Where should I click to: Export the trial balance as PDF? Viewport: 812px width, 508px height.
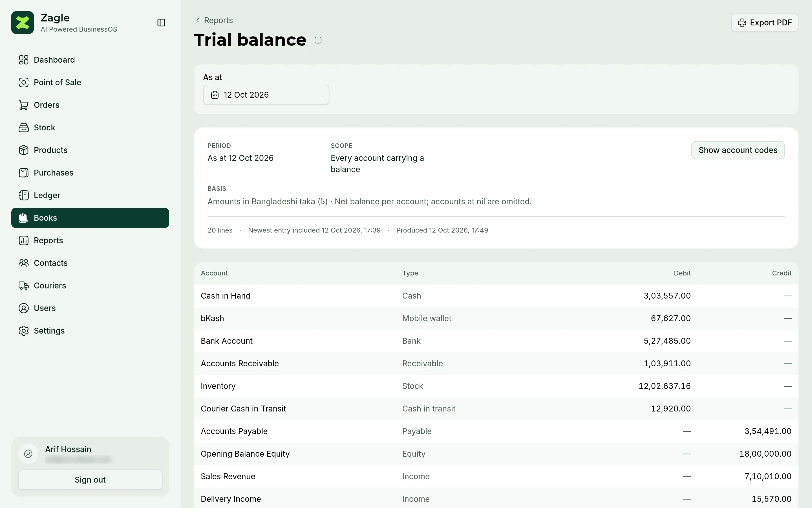point(764,23)
